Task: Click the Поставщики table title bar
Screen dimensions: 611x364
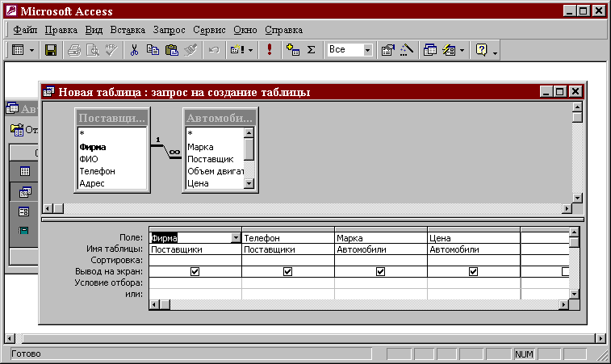Action: point(112,118)
